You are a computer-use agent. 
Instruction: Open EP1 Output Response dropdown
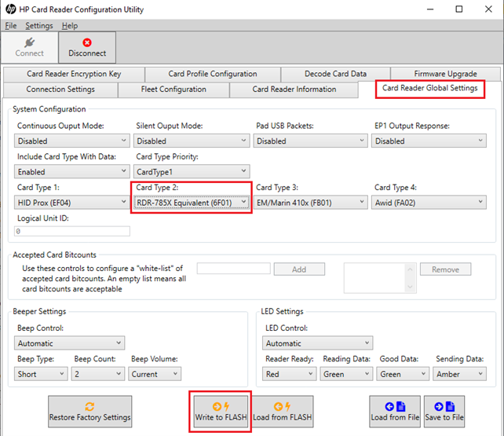(x=429, y=141)
